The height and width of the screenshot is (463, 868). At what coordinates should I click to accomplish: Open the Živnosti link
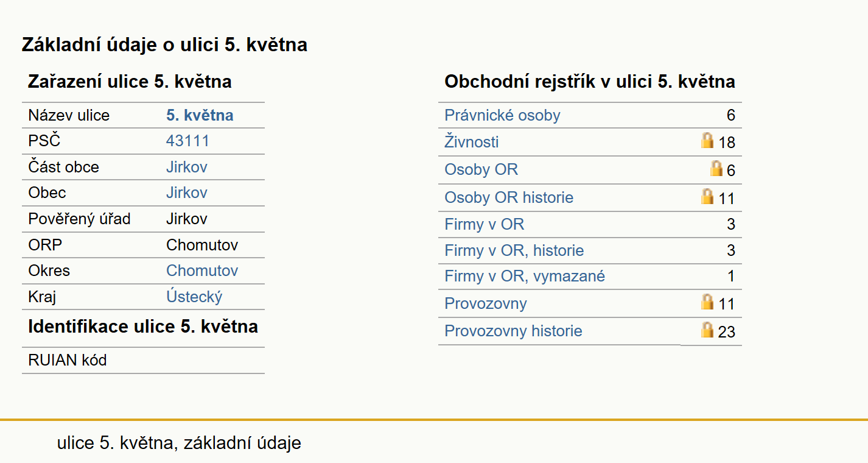pos(472,142)
